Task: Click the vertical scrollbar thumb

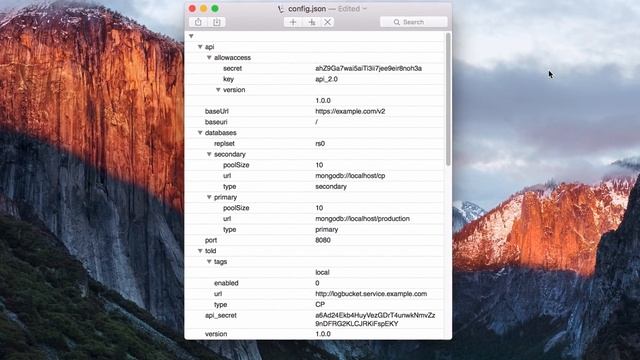Action: pos(448,99)
